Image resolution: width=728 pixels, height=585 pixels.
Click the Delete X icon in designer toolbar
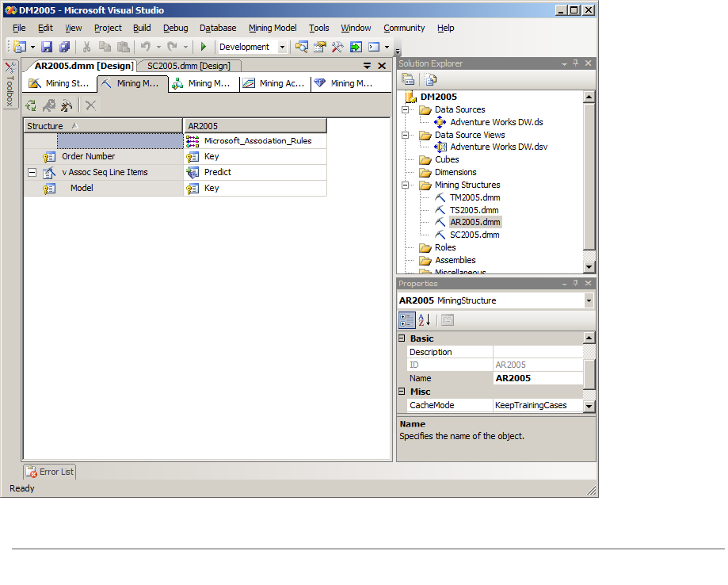tap(90, 105)
